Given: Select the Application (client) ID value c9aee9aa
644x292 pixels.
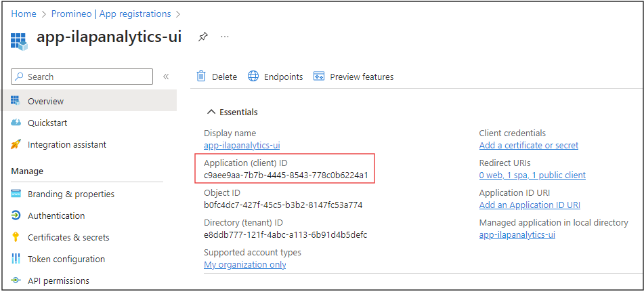Looking at the screenshot, I should pos(286,175).
